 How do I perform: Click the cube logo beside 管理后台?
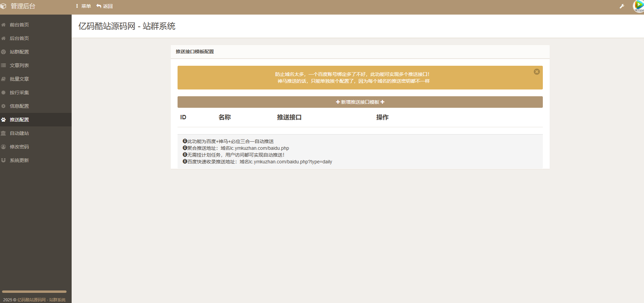[3, 6]
